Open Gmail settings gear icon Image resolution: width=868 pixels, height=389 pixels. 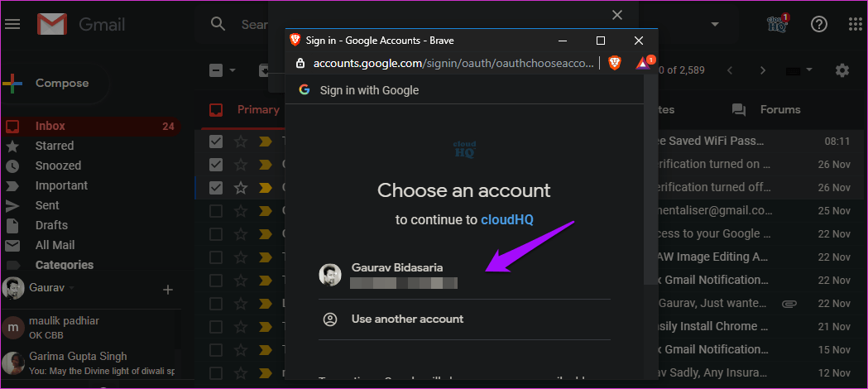842,70
